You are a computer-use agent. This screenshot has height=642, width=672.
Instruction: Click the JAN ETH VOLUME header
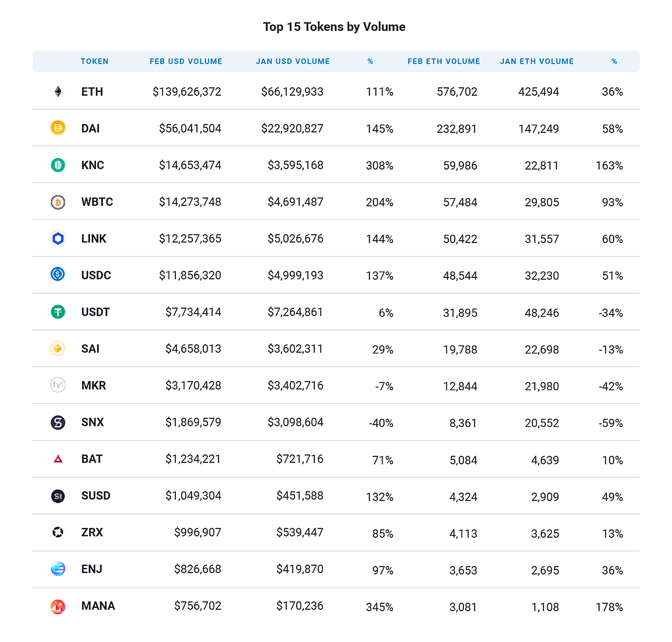coord(537,61)
